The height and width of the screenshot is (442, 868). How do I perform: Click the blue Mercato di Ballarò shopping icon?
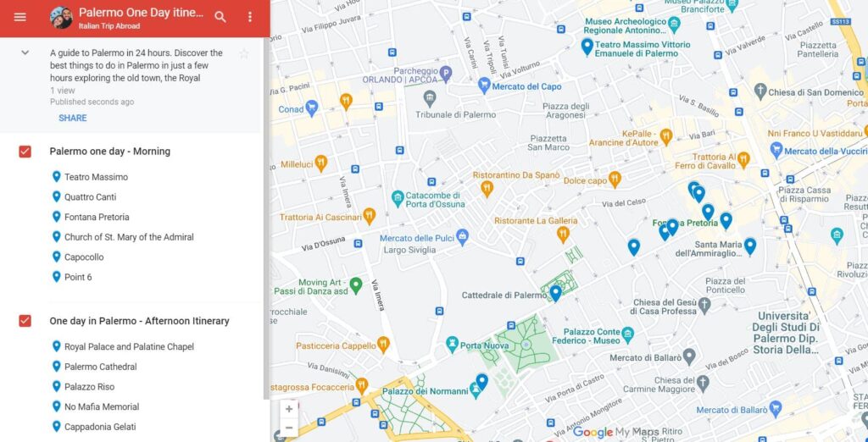click(x=775, y=409)
